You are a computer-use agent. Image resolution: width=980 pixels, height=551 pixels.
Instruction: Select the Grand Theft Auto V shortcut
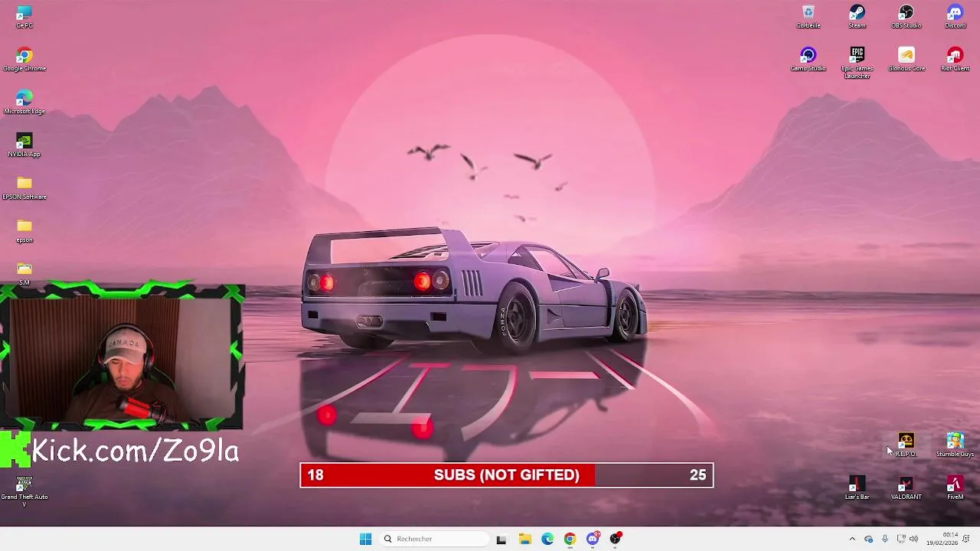24,491
